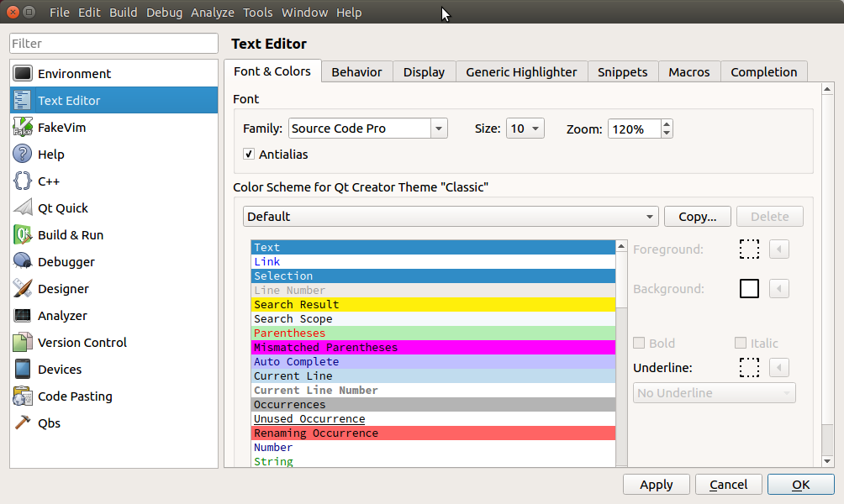The image size is (844, 504).
Task: Toggle the Antialias checkbox
Action: (249, 155)
